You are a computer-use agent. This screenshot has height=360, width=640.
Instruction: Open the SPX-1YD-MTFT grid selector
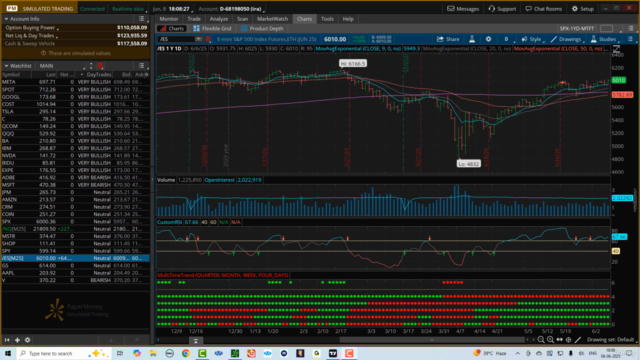[x=577, y=29]
